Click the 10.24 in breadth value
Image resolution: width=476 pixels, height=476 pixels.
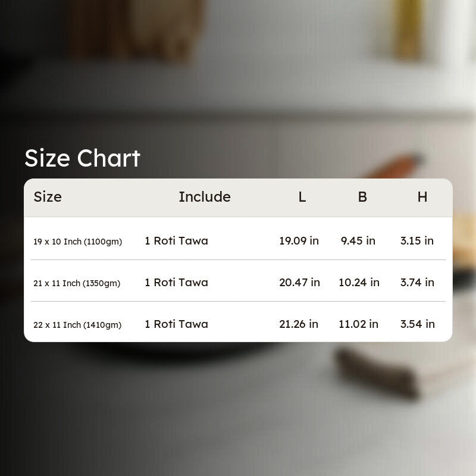[x=359, y=283]
